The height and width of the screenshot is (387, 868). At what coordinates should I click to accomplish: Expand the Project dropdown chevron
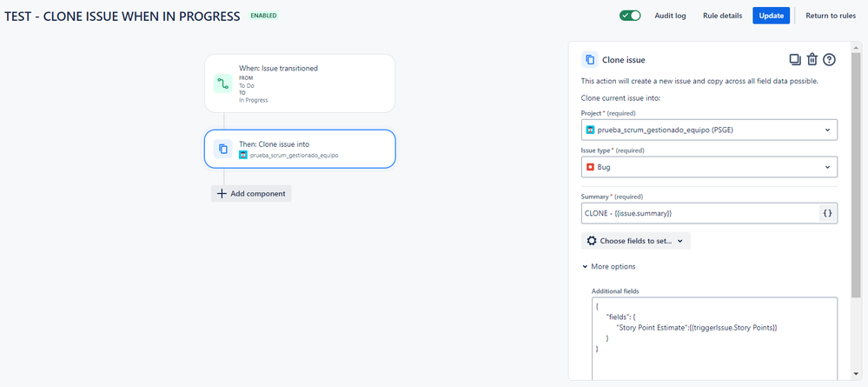coord(827,130)
